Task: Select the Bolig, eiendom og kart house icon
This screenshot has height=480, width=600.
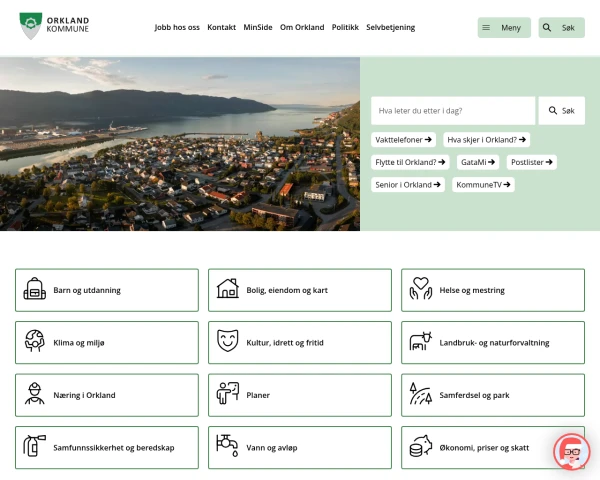Action: coord(228,290)
